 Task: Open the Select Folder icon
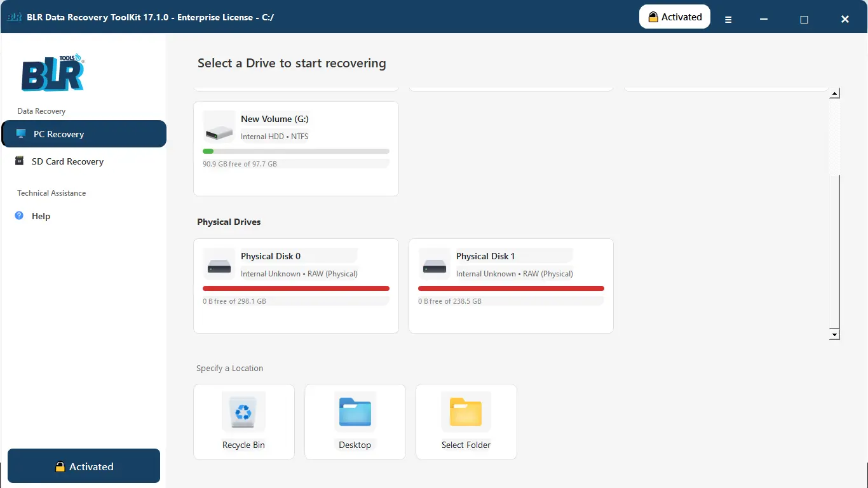coord(466,412)
